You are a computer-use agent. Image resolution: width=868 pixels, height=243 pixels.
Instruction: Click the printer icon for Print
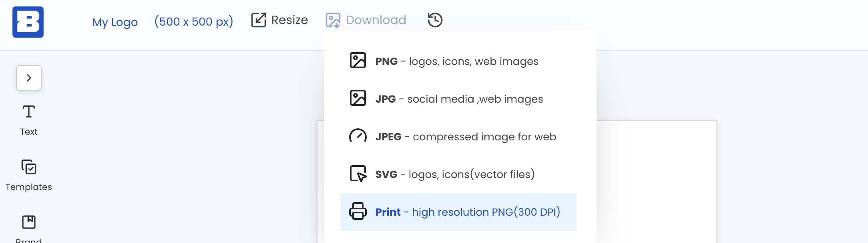point(358,211)
